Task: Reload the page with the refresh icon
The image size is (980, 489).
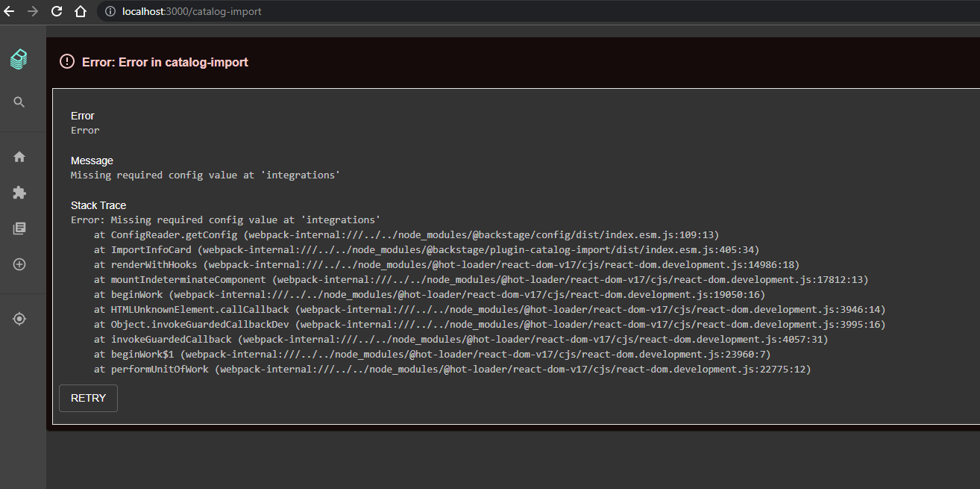Action: 56,11
